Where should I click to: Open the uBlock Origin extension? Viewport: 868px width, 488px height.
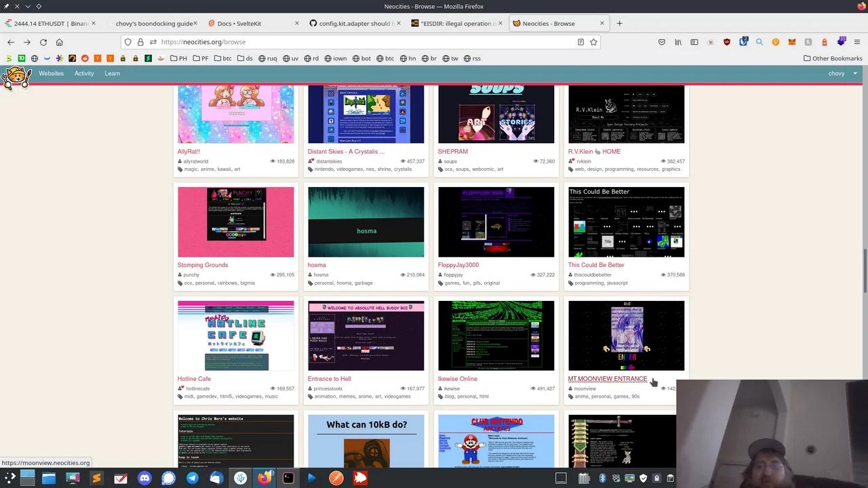pyautogui.click(x=727, y=41)
